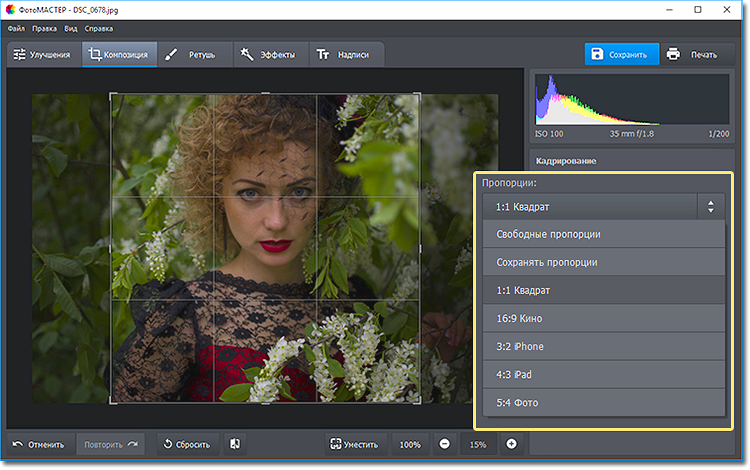Screen dimensions: 750x470
Task: Click the ISO 100 text
Action: (x=549, y=134)
